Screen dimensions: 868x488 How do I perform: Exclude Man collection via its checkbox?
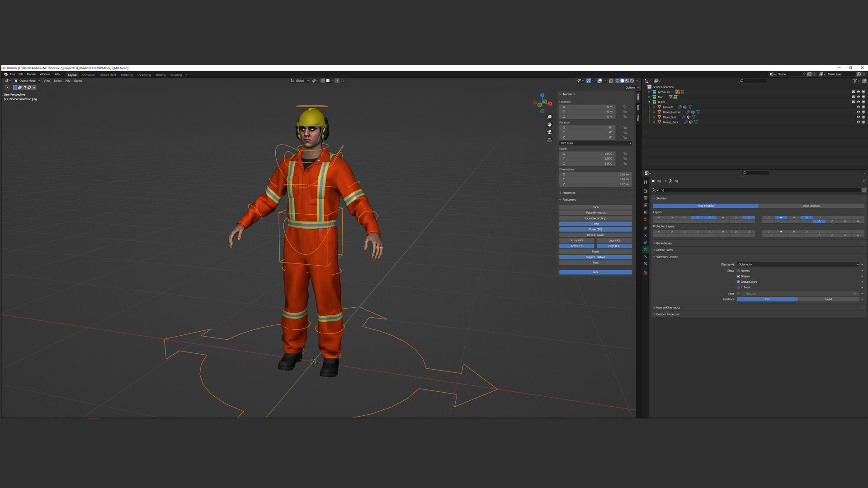click(853, 97)
